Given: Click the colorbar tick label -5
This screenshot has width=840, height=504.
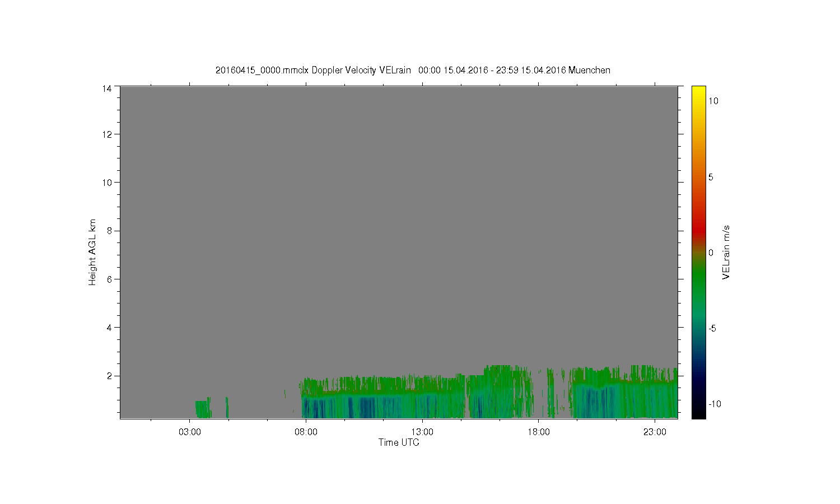Looking at the screenshot, I should [712, 328].
